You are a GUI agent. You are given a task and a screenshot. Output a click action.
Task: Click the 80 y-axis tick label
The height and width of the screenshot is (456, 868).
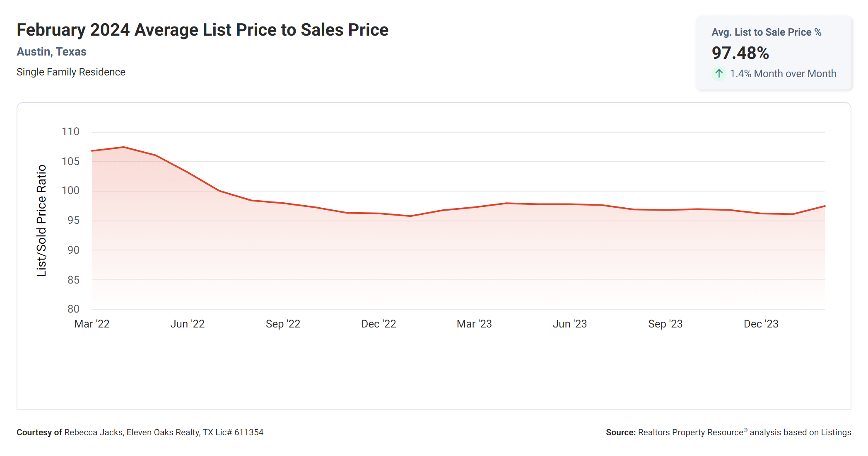pyautogui.click(x=73, y=309)
